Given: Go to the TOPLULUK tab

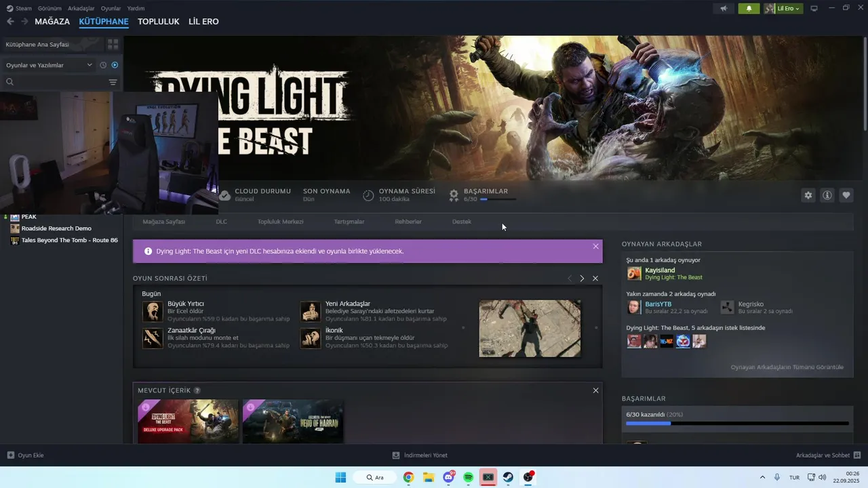Looking at the screenshot, I should (158, 22).
